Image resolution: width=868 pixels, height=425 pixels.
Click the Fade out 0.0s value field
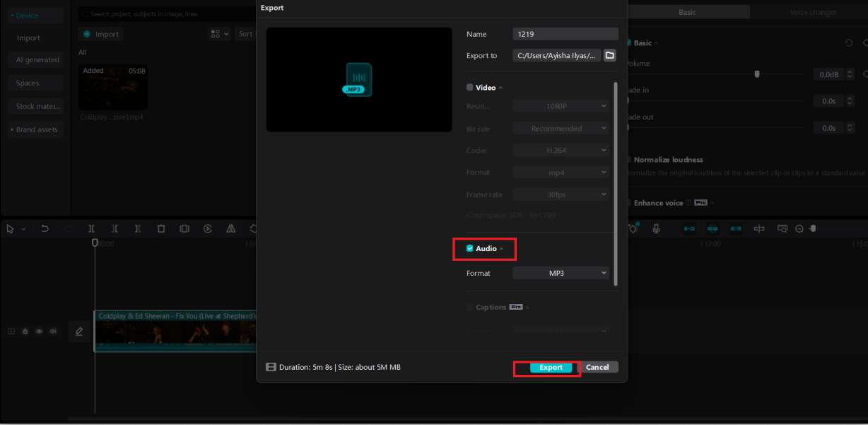[828, 128]
